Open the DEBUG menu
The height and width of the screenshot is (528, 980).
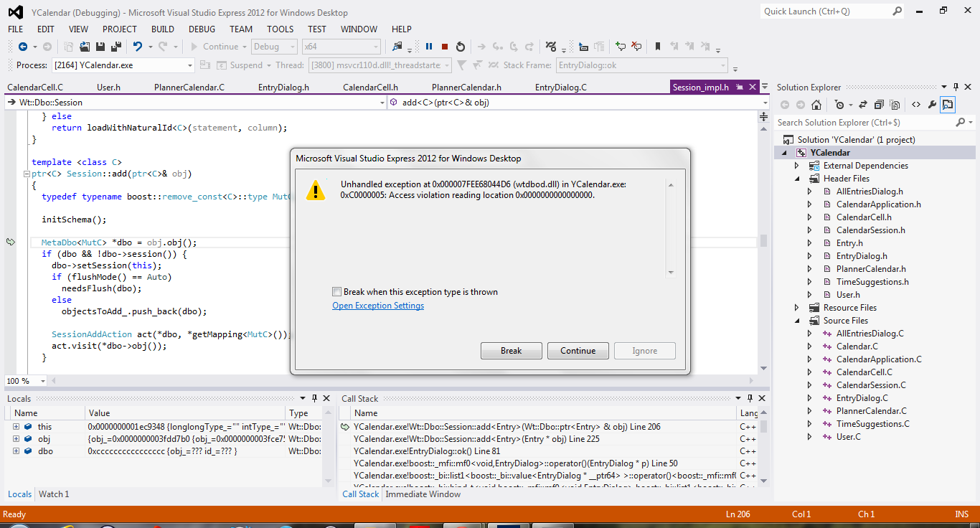202,29
